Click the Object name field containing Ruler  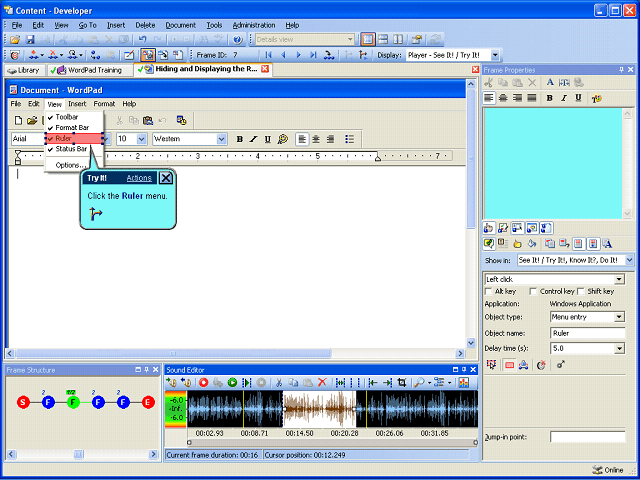(587, 333)
